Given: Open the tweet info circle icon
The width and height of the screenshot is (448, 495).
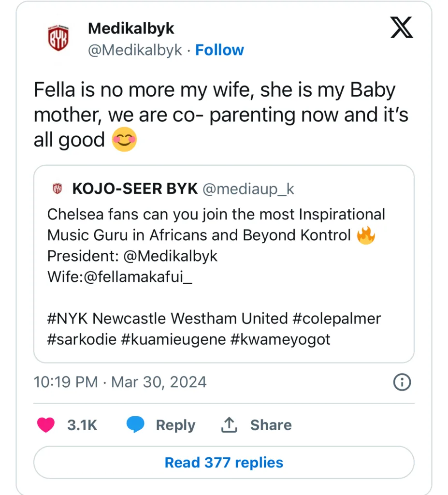Looking at the screenshot, I should pos(402,382).
